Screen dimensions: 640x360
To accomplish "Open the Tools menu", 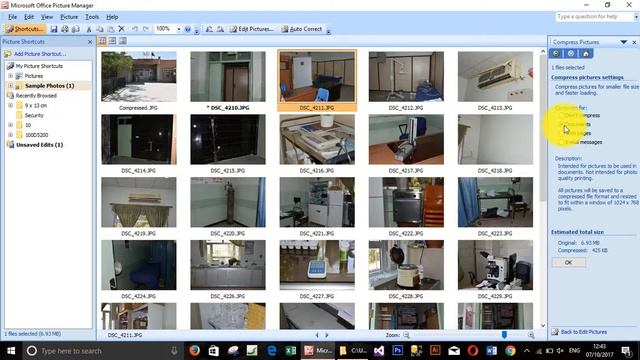I will tap(92, 17).
